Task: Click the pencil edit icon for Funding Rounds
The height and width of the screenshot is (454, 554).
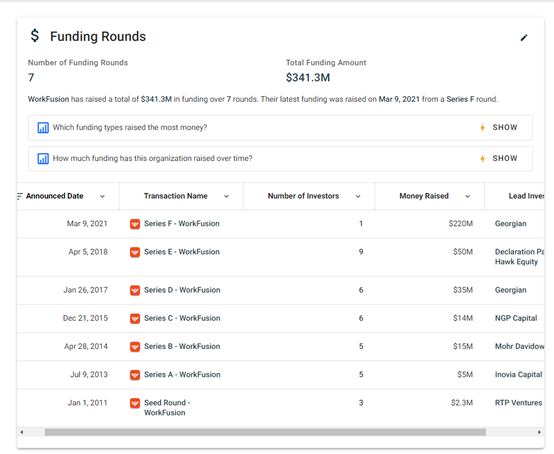Action: click(x=524, y=37)
